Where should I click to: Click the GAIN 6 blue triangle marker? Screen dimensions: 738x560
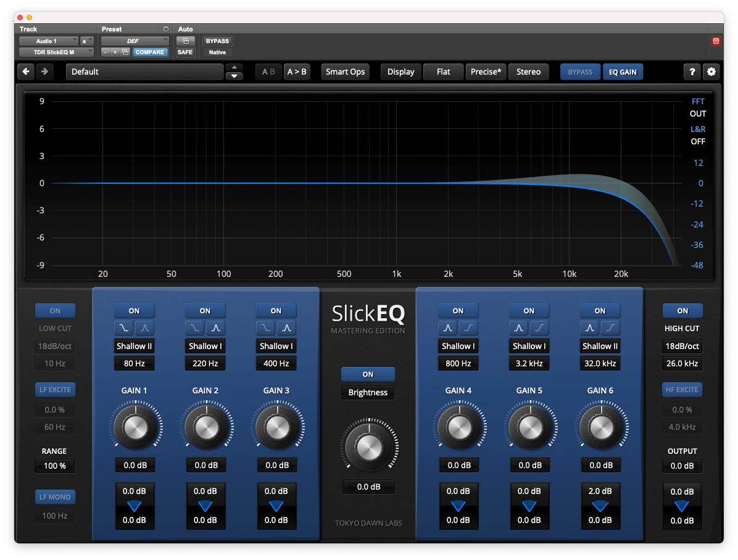click(x=600, y=506)
